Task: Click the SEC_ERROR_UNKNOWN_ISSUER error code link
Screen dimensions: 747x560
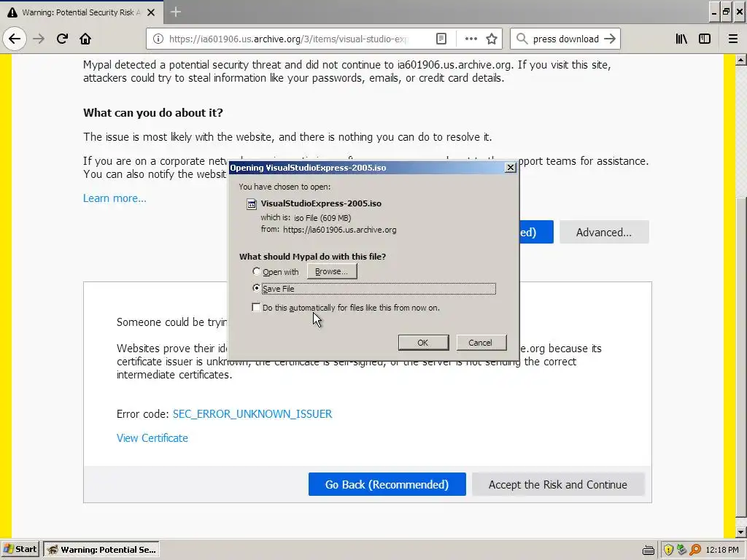Action: (252, 414)
